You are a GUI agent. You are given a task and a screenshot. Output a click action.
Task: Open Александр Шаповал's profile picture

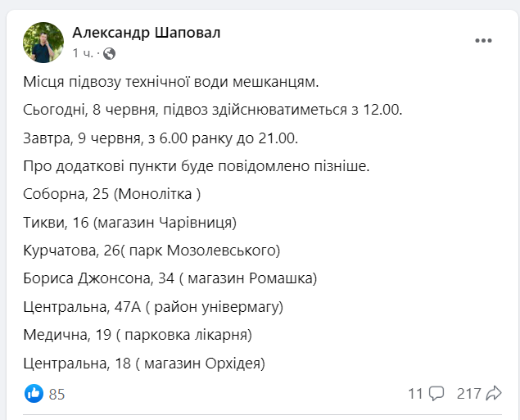[44, 42]
